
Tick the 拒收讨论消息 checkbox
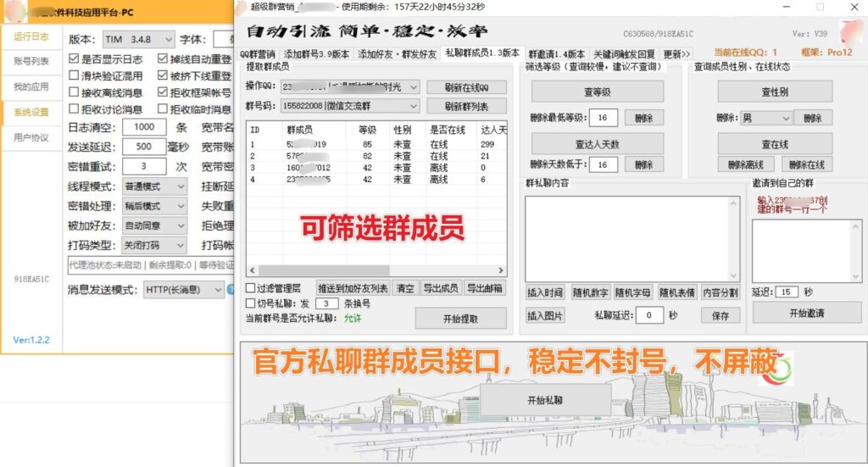point(74,108)
